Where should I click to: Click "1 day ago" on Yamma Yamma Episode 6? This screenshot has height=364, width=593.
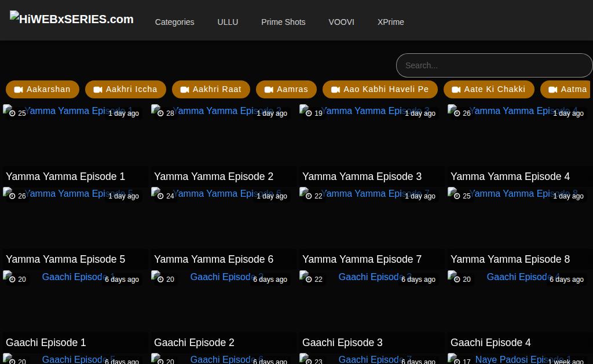coord(272,196)
